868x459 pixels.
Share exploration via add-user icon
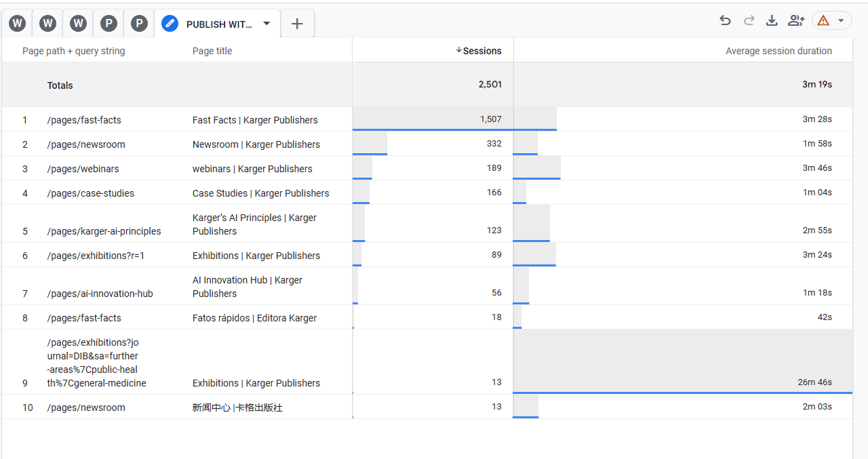pos(796,20)
